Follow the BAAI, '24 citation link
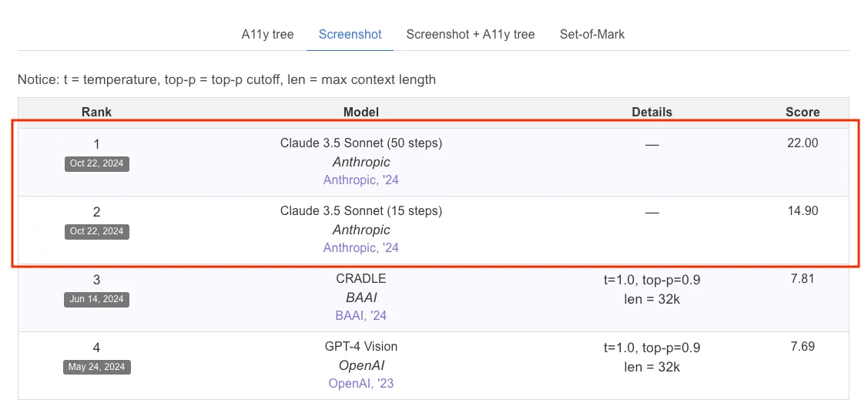 360,316
